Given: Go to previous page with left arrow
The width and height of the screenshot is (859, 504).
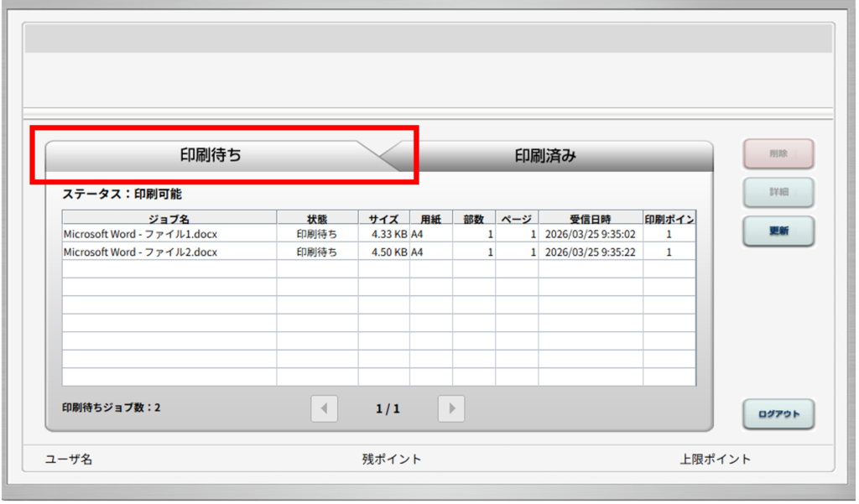Looking at the screenshot, I should pyautogui.click(x=324, y=408).
